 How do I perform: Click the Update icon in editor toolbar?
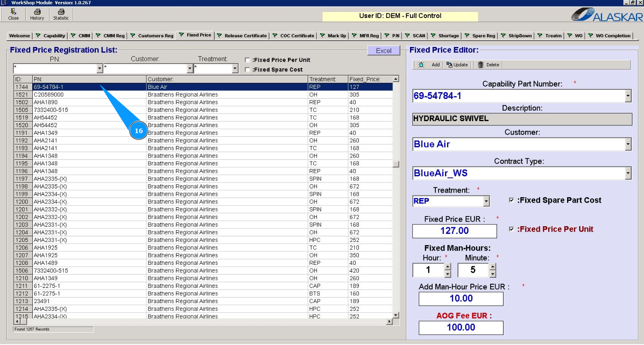point(450,65)
